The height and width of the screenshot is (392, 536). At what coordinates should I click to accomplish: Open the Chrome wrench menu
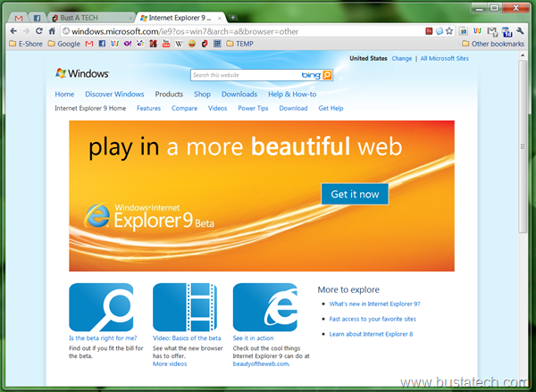pyautogui.click(x=520, y=31)
